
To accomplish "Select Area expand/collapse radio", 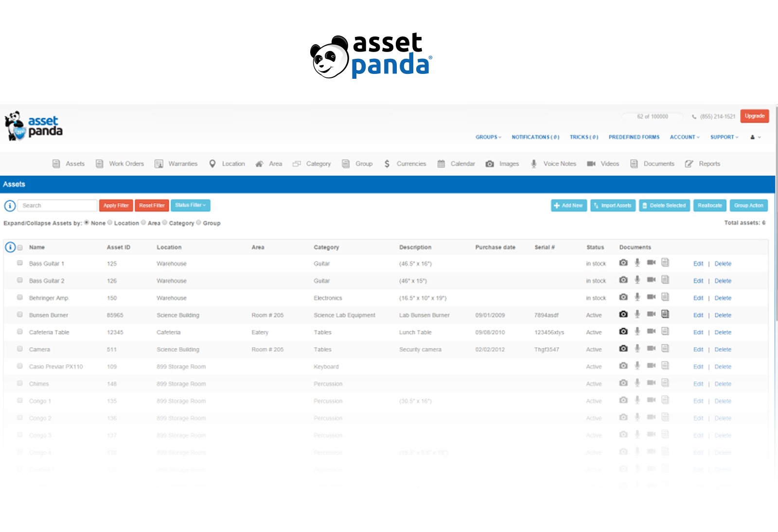I will pos(143,223).
